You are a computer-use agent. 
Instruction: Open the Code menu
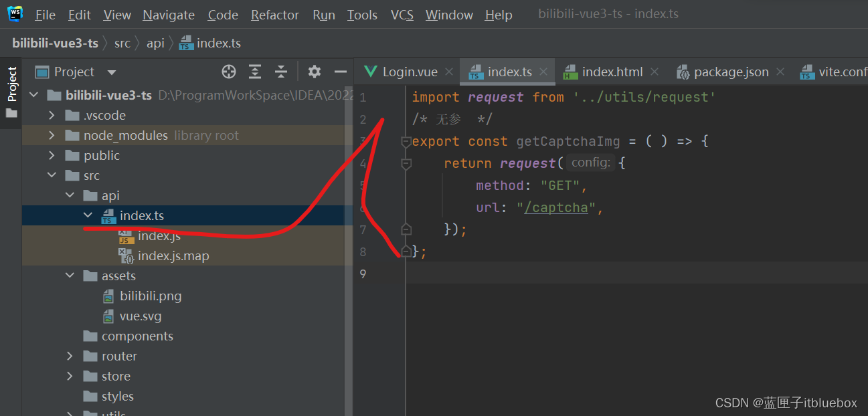(223, 15)
